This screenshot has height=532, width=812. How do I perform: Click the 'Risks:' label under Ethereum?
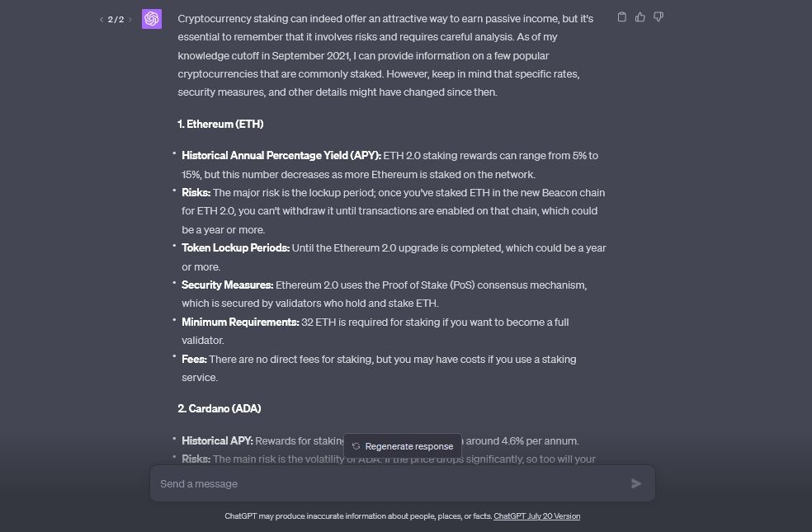pyautogui.click(x=196, y=193)
